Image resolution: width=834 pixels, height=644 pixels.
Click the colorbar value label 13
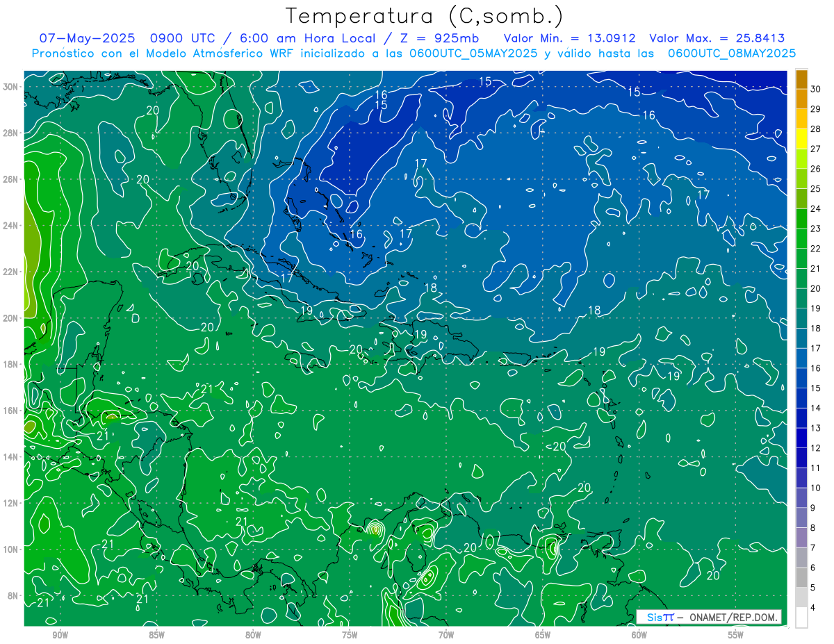click(815, 428)
